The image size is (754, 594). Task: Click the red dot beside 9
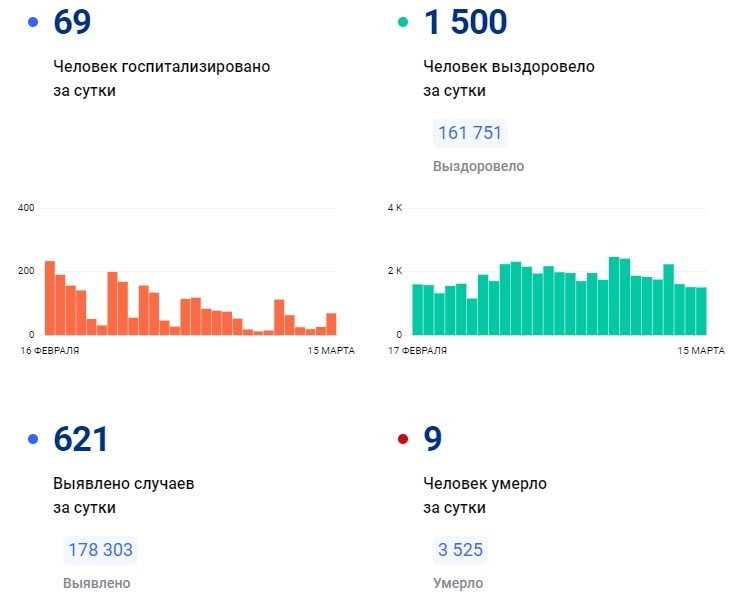[403, 439]
